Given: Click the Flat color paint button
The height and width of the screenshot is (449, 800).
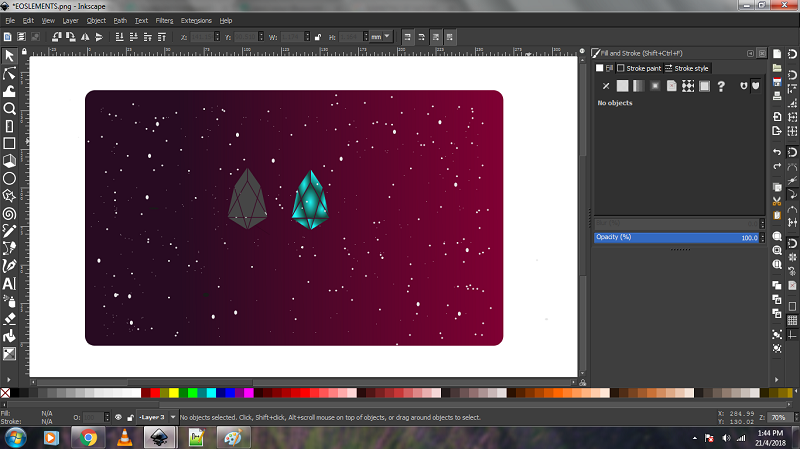Looking at the screenshot, I should pyautogui.click(x=622, y=86).
